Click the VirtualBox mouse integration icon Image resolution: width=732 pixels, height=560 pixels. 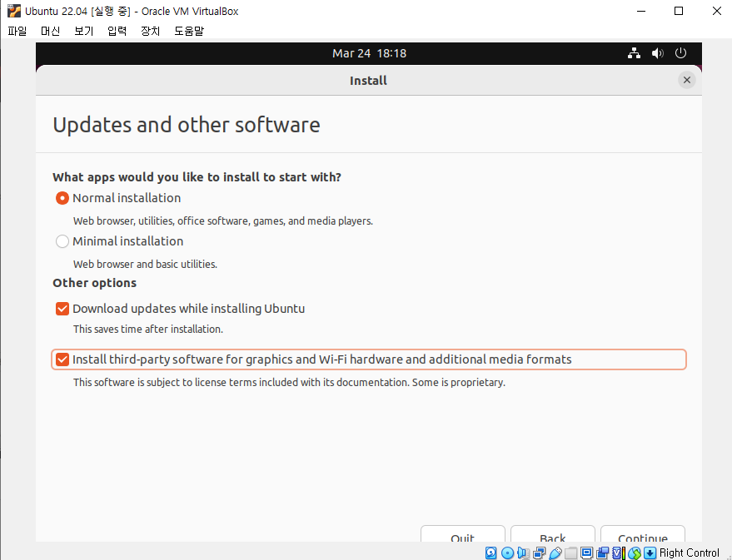coord(635,553)
